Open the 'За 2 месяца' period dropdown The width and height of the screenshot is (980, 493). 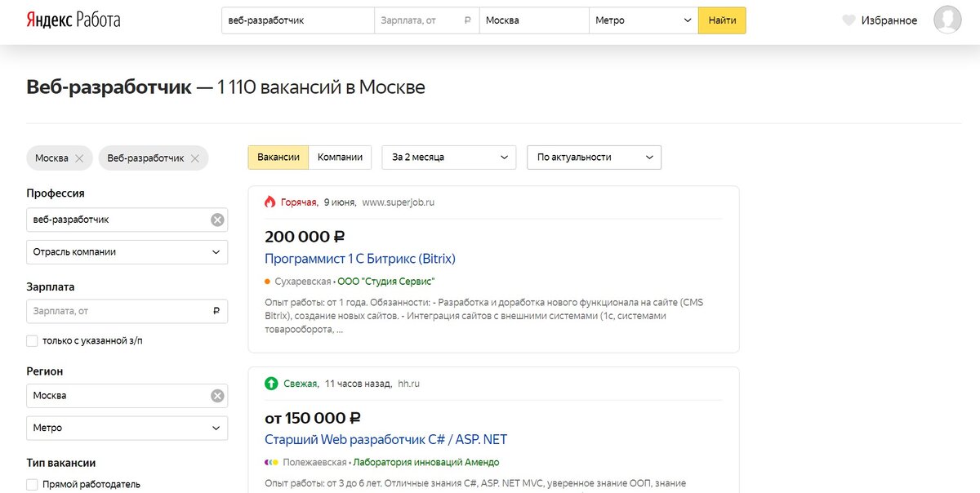tap(448, 158)
